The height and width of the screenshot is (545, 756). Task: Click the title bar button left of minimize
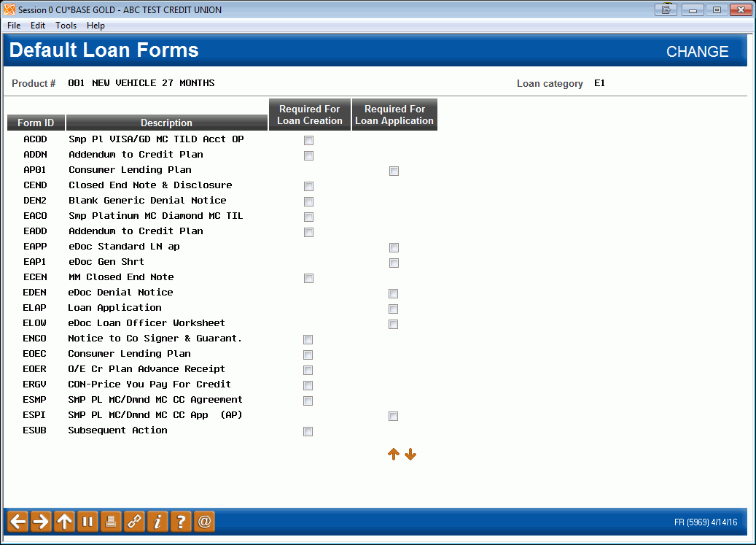point(666,9)
